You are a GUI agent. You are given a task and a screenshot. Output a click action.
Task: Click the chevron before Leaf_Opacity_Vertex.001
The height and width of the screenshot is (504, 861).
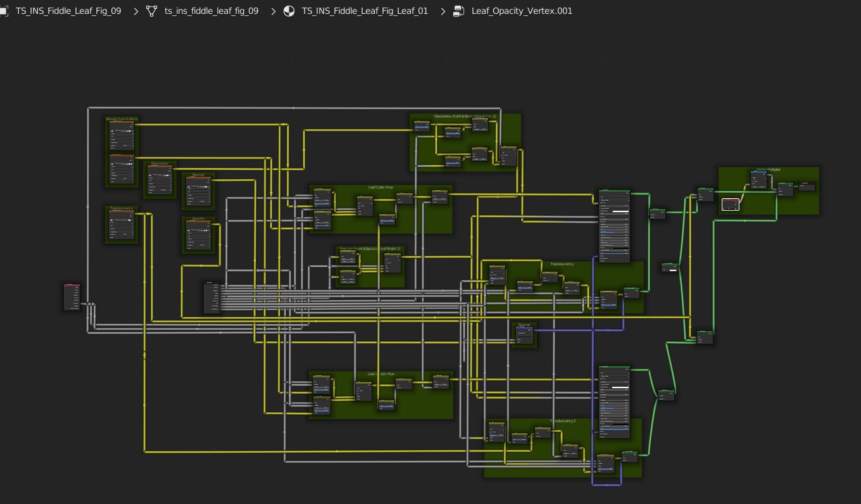click(x=443, y=11)
